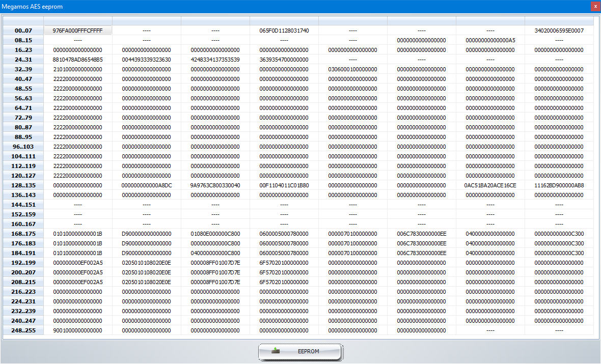Click row header 136..143

[x=23, y=195]
